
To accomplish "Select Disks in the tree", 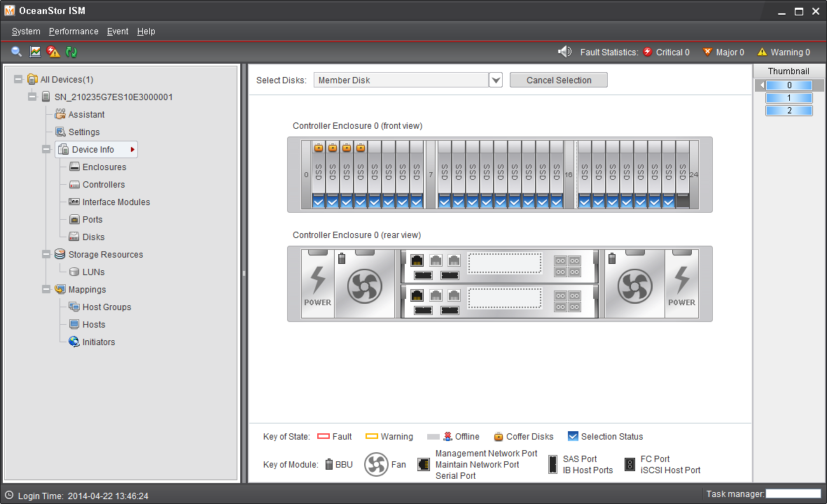I will pos(93,237).
